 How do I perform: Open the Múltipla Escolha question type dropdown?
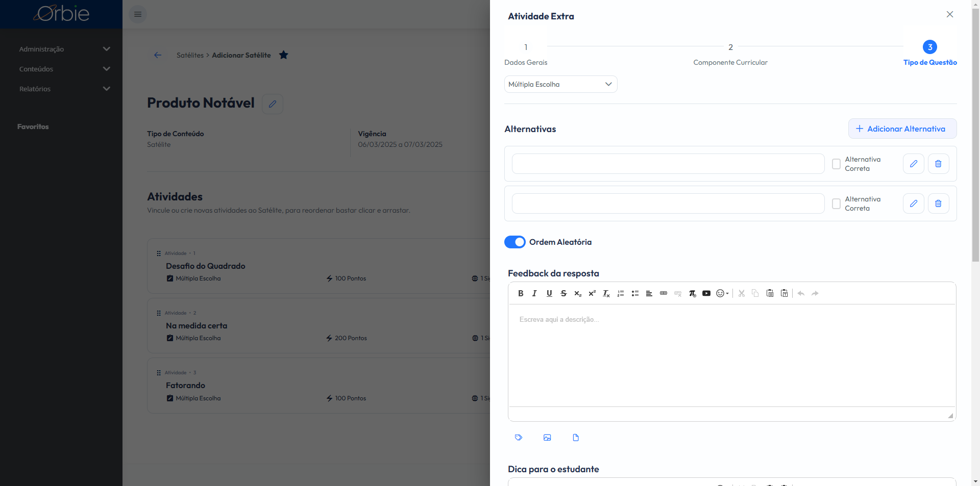560,84
